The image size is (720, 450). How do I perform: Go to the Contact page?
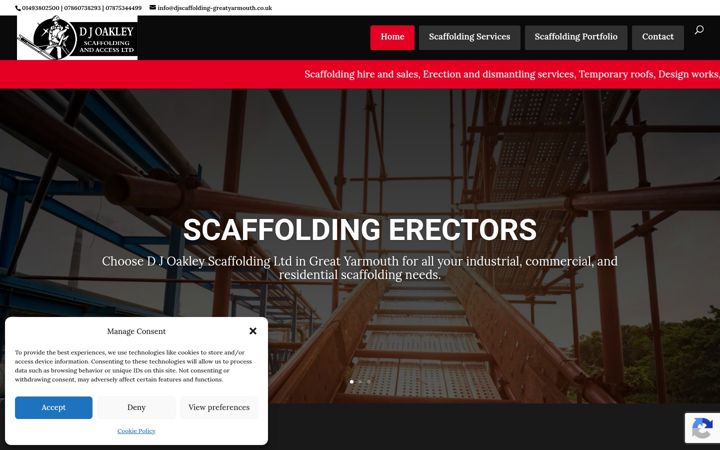(658, 37)
